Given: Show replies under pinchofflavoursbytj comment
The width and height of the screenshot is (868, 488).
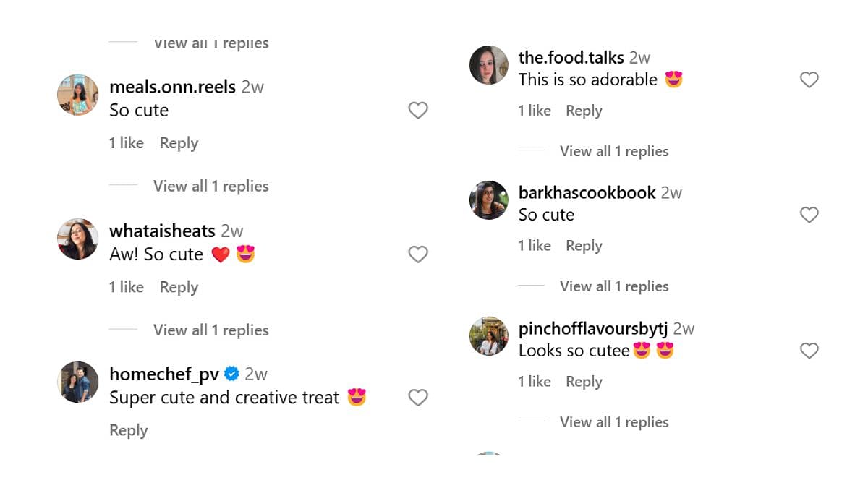Looking at the screenshot, I should [613, 422].
